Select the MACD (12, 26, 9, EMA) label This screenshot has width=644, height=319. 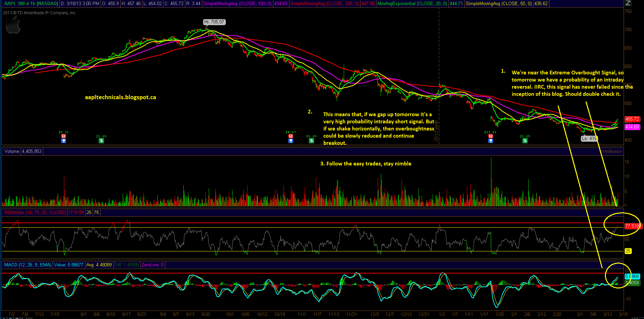tap(28, 265)
